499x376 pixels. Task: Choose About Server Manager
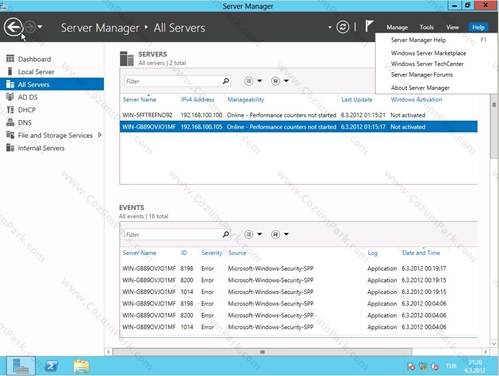coord(420,88)
